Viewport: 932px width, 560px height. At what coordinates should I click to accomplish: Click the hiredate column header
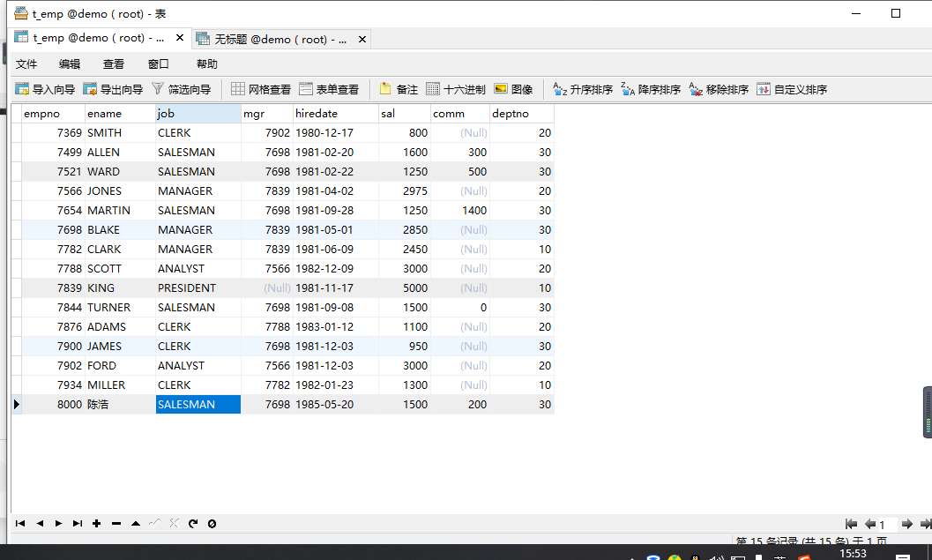336,114
